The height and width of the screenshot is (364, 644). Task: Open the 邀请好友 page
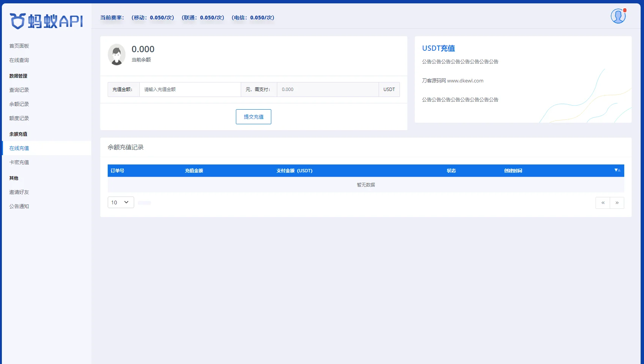click(19, 192)
